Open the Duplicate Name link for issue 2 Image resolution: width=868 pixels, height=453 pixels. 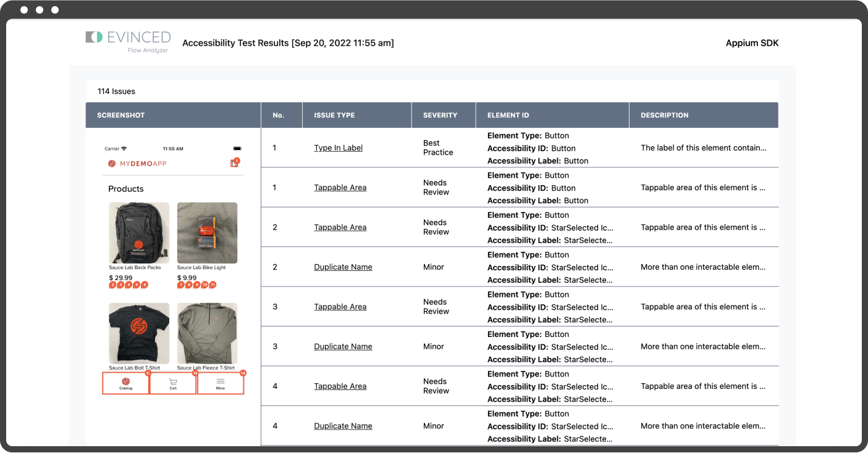[343, 267]
